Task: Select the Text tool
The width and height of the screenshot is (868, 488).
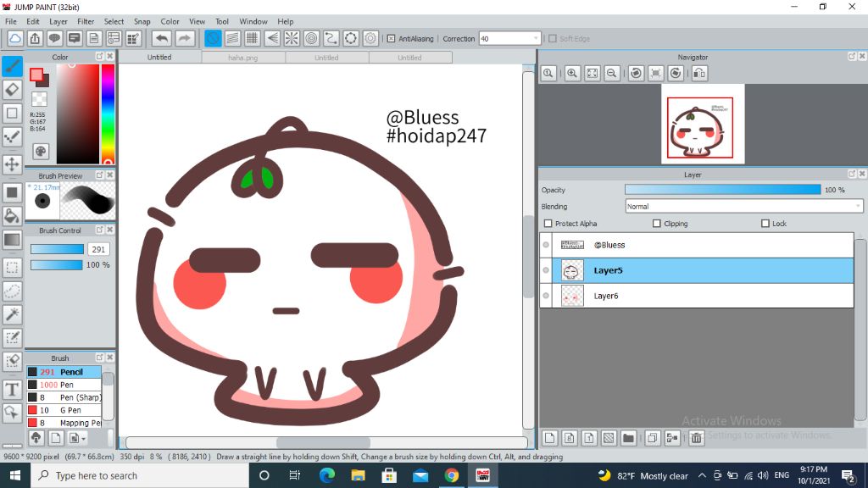Action: (12, 390)
